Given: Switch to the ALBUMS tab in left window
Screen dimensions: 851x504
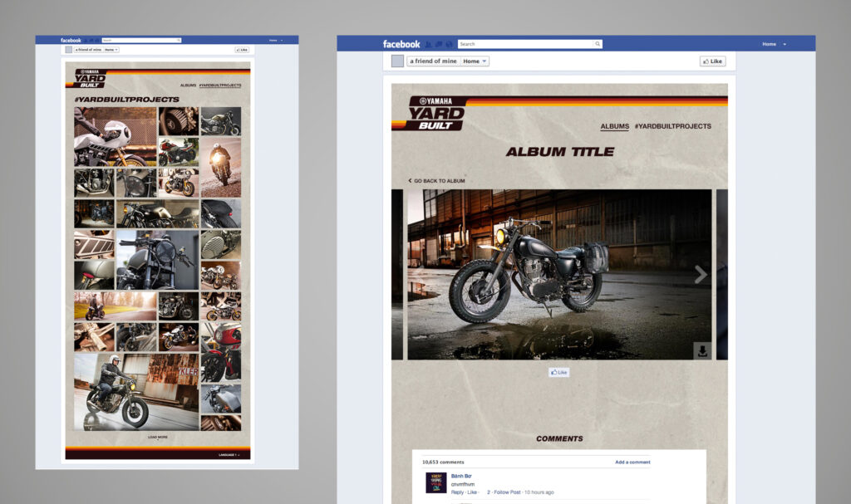Looking at the screenshot, I should (x=189, y=86).
